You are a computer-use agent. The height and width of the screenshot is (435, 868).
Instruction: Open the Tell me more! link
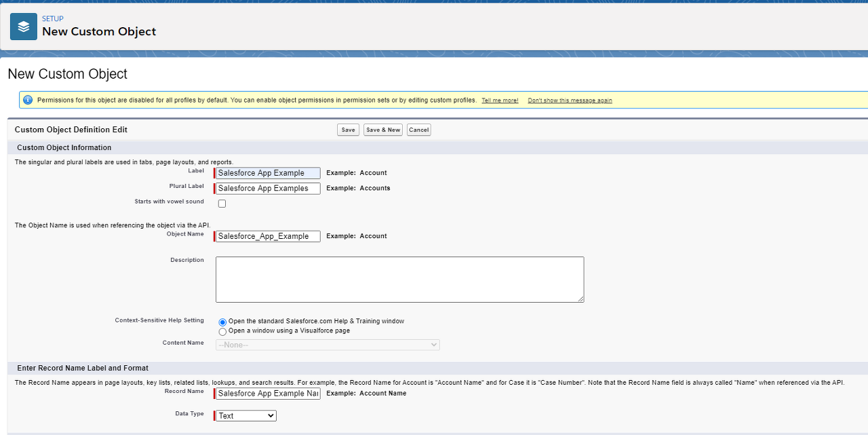500,100
